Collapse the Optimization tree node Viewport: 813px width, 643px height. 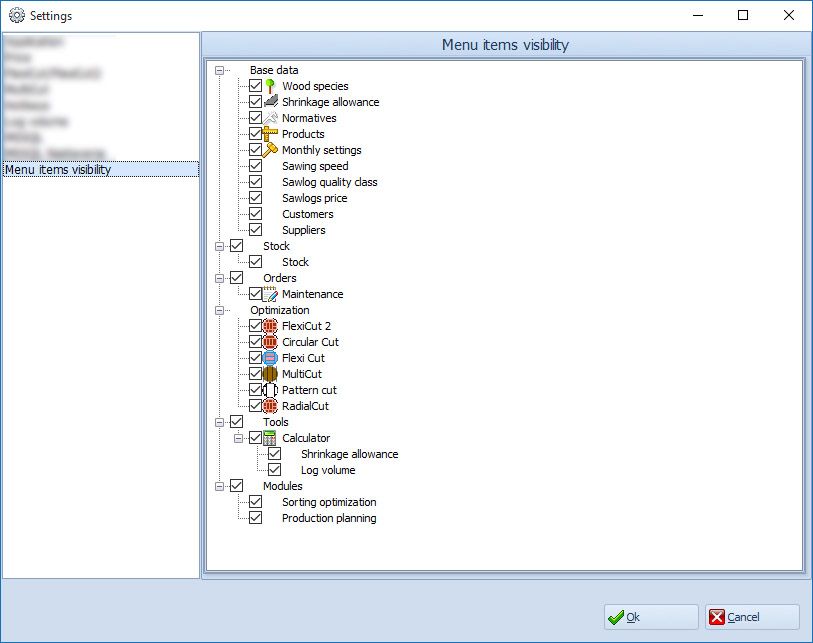click(x=219, y=310)
